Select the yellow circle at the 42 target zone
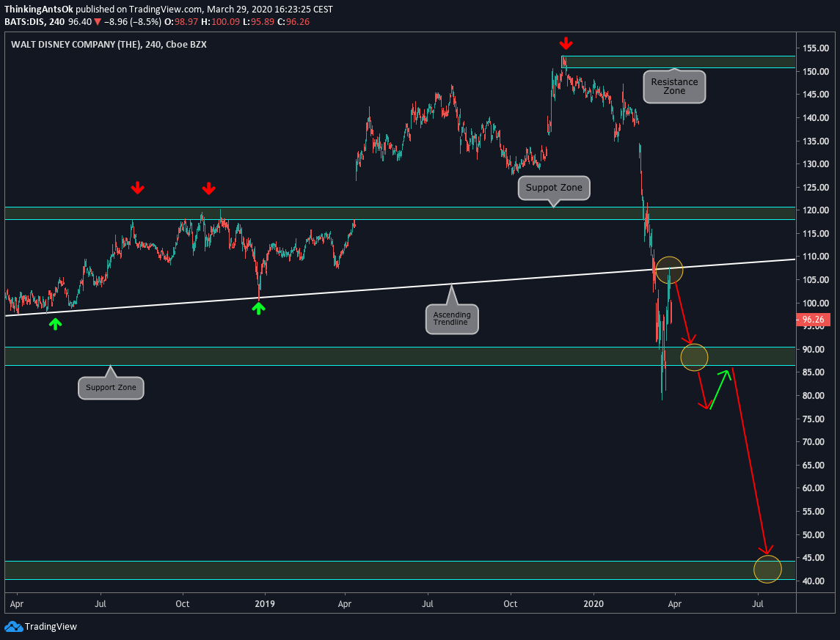The width and height of the screenshot is (840, 640). point(767,569)
